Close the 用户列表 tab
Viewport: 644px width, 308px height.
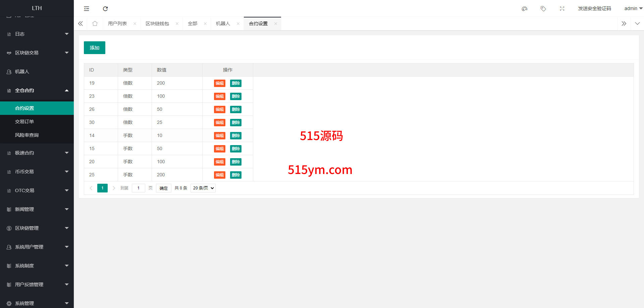[135, 24]
